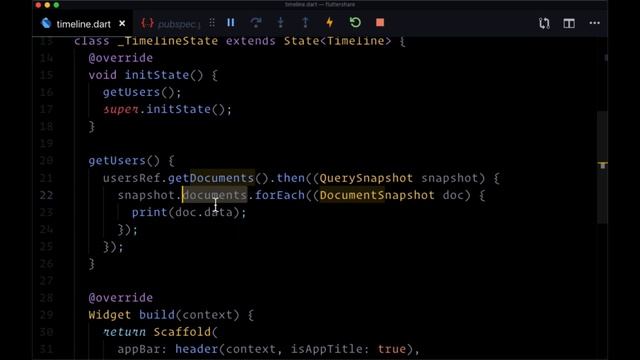Click the Dart file icon on timeline.dart tab
The width and height of the screenshot is (640, 360).
pyautogui.click(x=47, y=23)
